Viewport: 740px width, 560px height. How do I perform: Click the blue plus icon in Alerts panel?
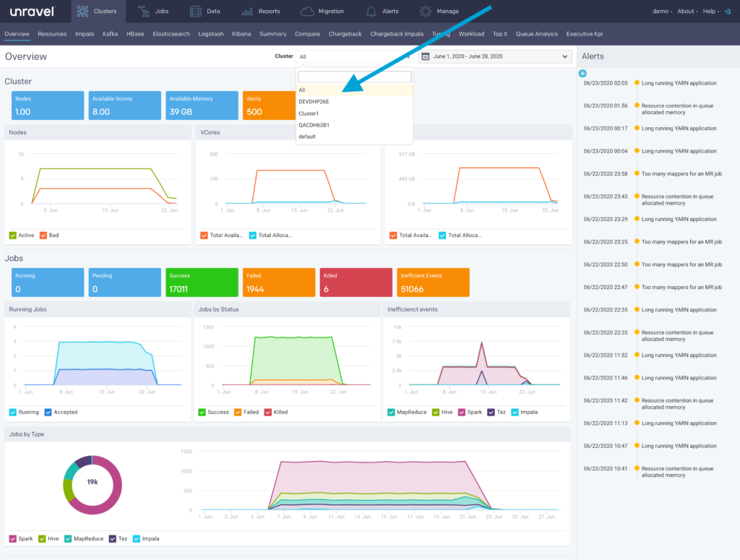pyautogui.click(x=582, y=73)
